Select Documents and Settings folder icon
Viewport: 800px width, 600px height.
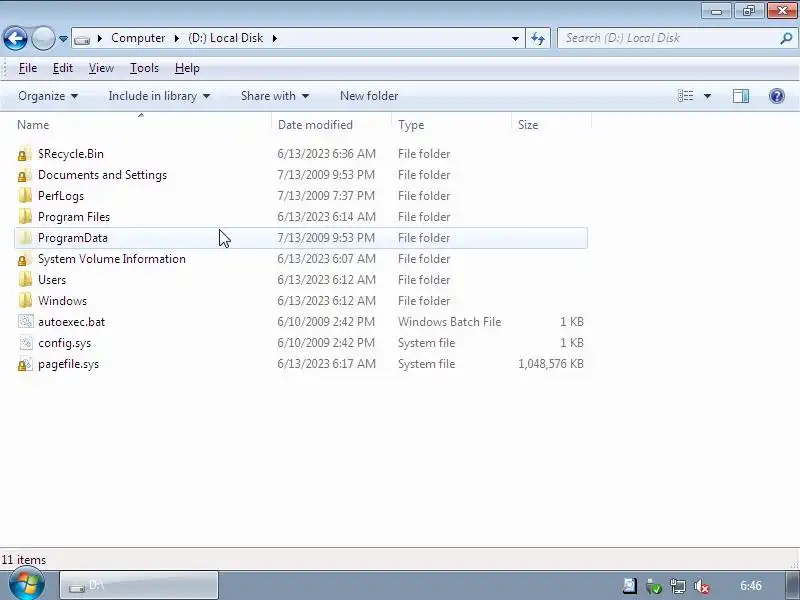pyautogui.click(x=24, y=175)
